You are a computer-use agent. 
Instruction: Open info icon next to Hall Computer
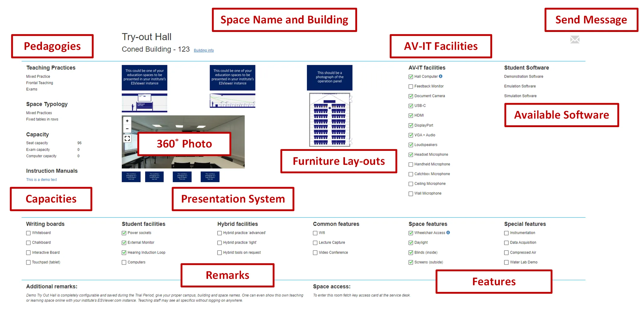pos(440,76)
